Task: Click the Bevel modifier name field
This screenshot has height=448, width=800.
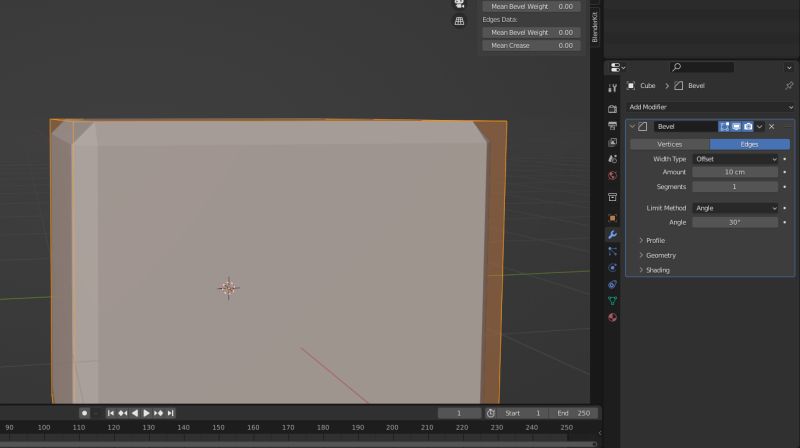Action: click(685, 127)
